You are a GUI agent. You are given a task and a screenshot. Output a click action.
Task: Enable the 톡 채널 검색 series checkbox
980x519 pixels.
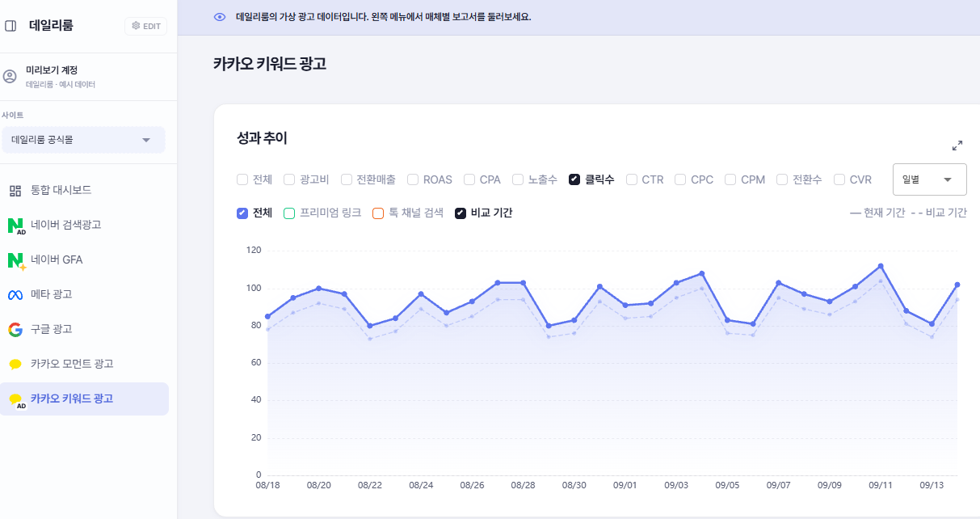pos(378,213)
